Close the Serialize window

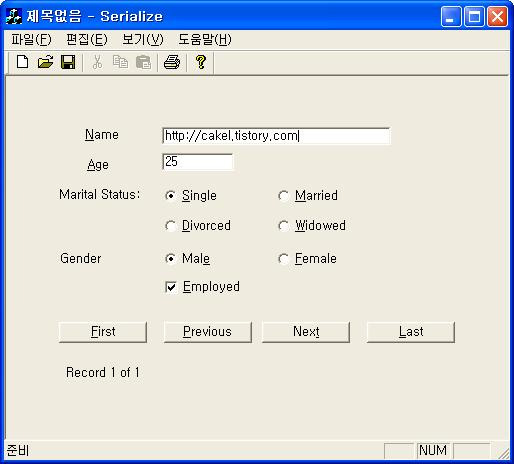498,16
